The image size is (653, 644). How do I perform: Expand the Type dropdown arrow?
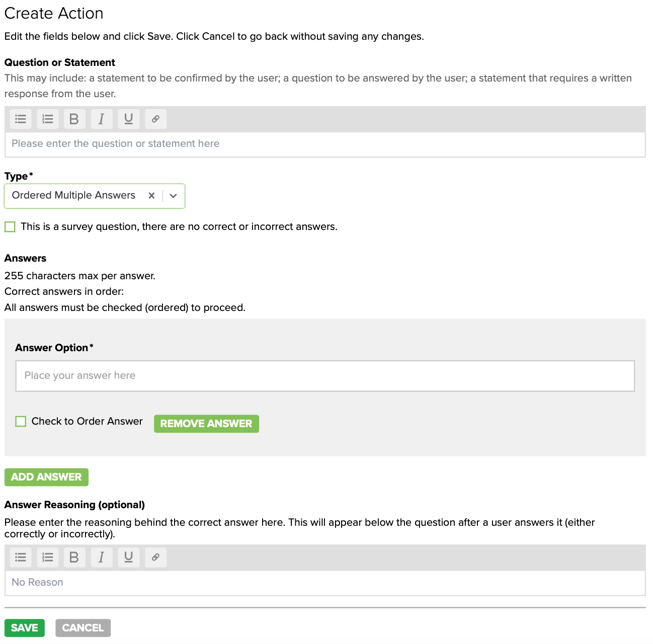174,196
